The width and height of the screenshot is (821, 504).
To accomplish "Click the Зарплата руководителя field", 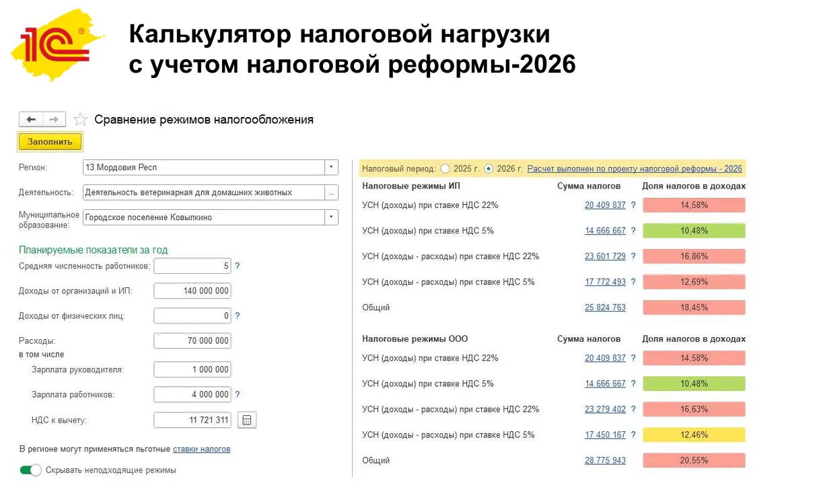I will point(192,369).
